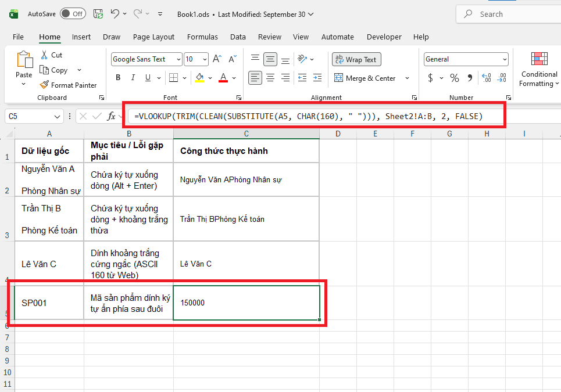Click the Search box
Viewport: 561px width, 392px height.
508,15
